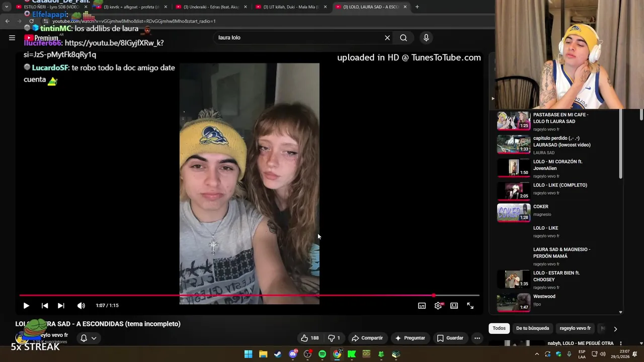
Task: Seek on the red video progress bar
Action: pyautogui.click(x=249, y=295)
